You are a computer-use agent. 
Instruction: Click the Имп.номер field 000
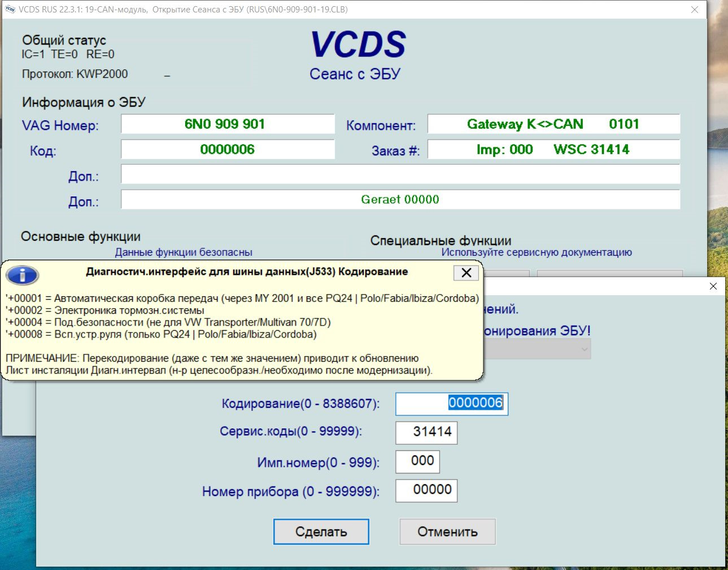pos(417,461)
